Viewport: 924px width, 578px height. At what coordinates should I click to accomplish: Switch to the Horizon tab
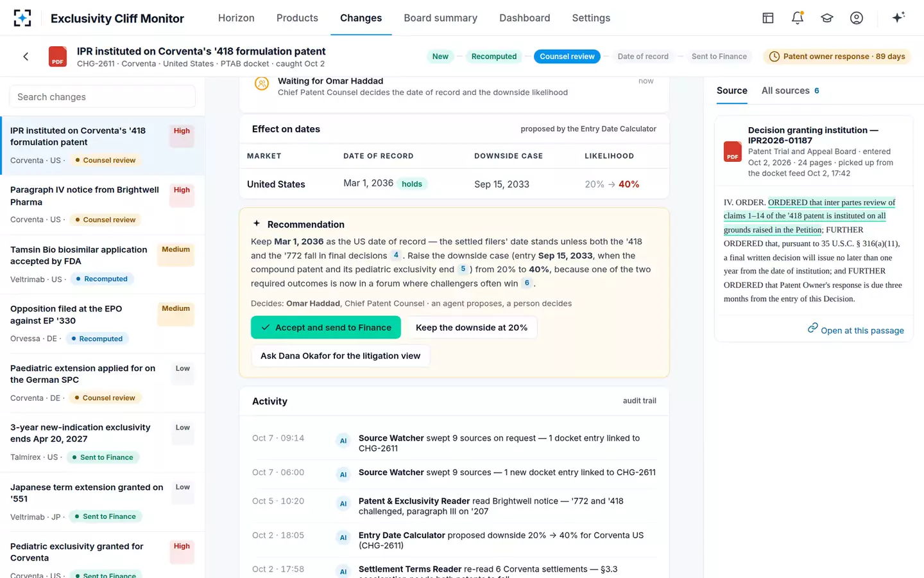pyautogui.click(x=236, y=18)
